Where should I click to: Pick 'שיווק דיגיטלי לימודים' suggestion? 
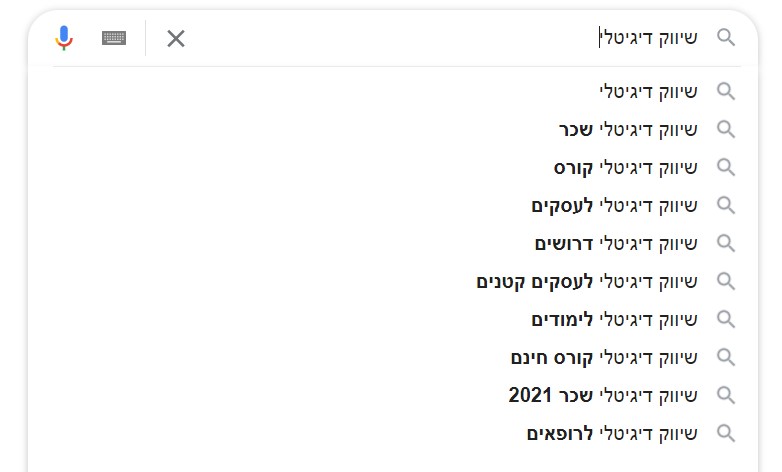[614, 319]
